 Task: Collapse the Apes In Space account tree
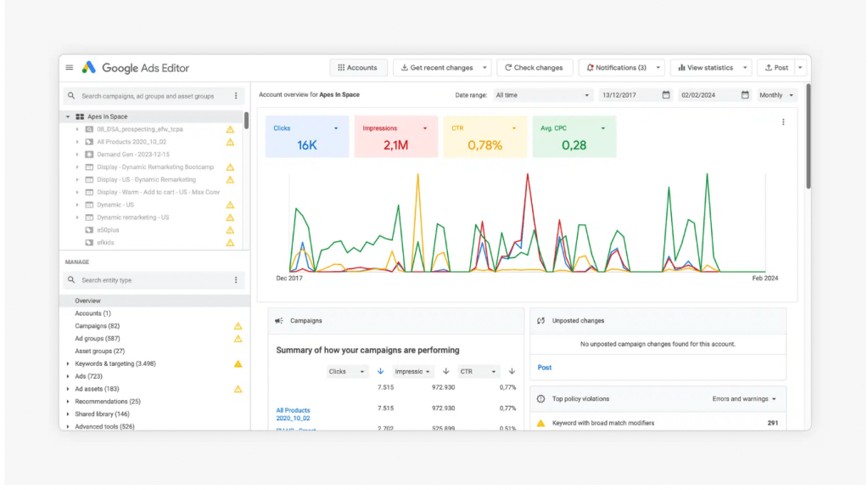(x=68, y=116)
